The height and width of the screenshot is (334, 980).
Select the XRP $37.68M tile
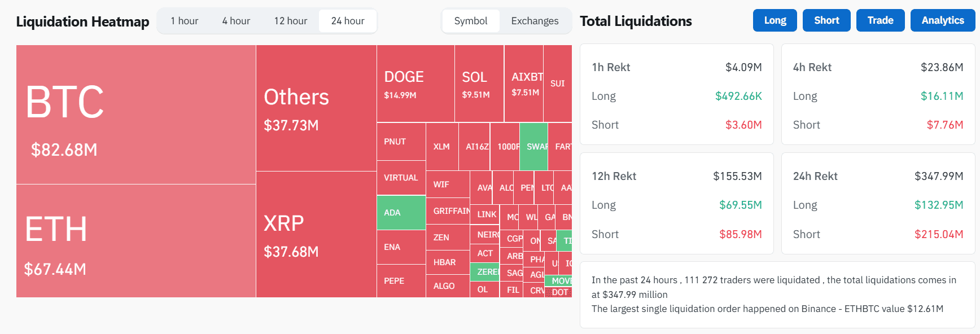316,234
